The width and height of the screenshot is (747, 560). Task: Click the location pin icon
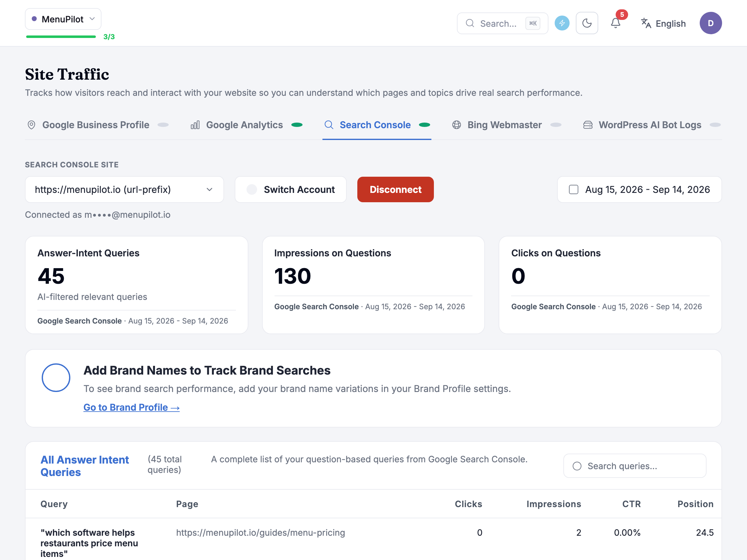pos(31,125)
